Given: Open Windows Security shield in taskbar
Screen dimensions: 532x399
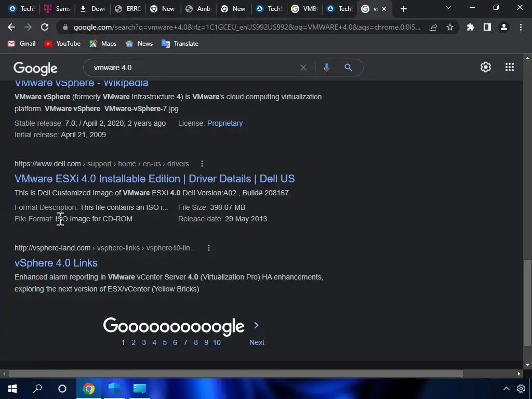Looking at the screenshot, I should (x=114, y=389).
